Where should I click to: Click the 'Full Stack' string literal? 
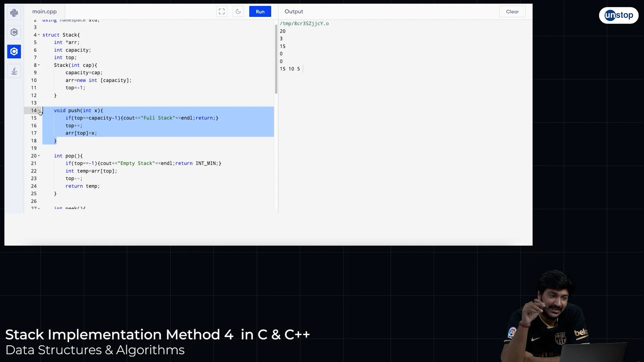click(x=158, y=118)
